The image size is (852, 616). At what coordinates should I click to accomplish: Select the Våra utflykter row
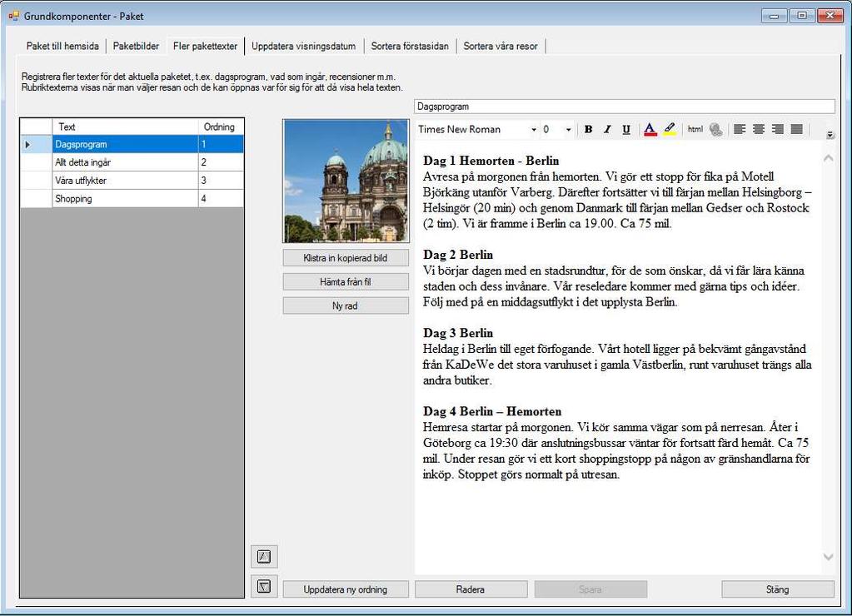tap(132, 181)
